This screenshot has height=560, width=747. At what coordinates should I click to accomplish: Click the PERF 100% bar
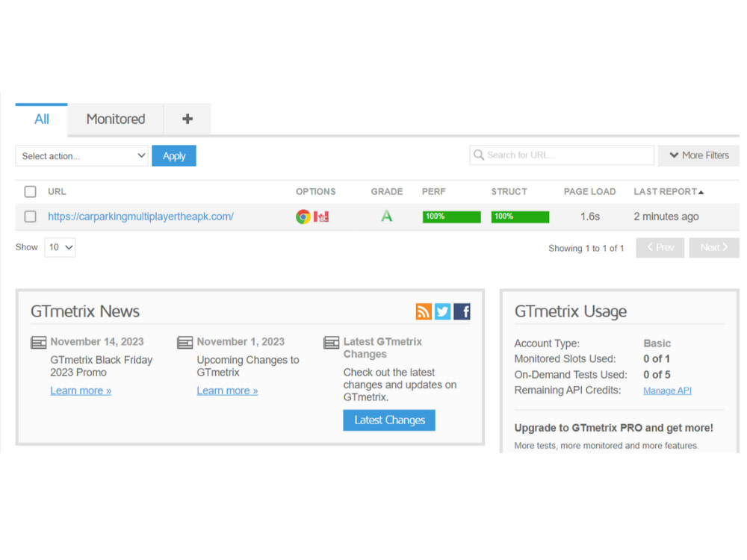[x=452, y=217]
